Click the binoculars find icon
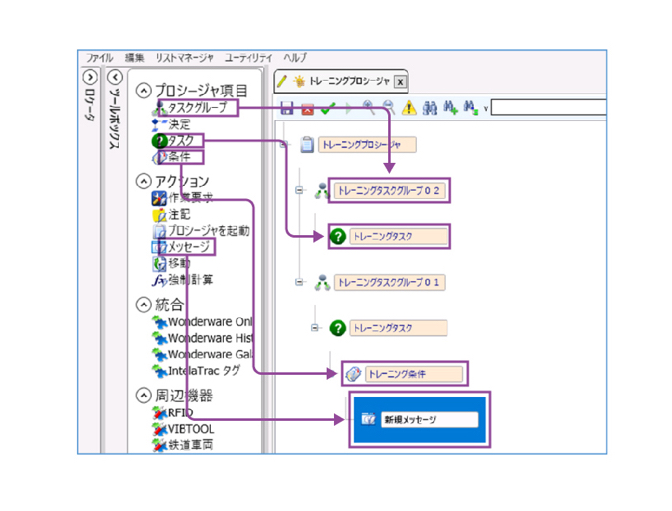Viewport: 672px width, 511px height. [430, 108]
